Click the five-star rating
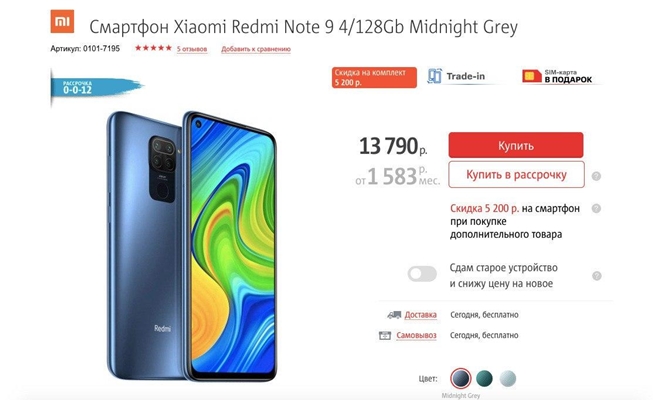The width and height of the screenshot is (653, 400). click(x=153, y=48)
